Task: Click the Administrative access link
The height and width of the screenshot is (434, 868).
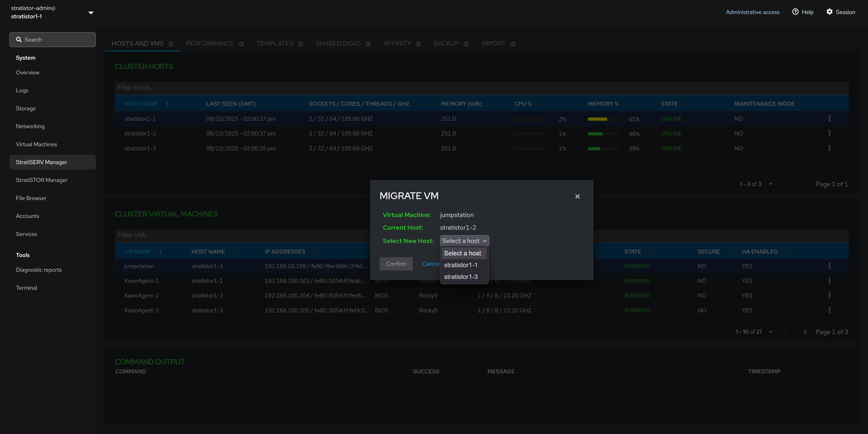Action: 752,12
